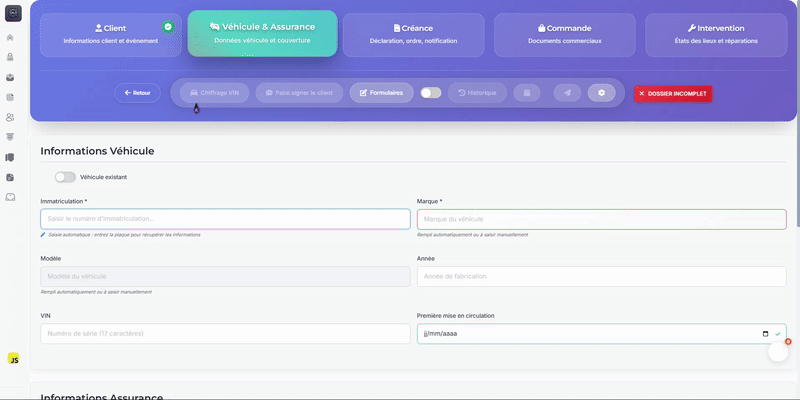800x400 pixels.
Task: Click the Retour button
Action: pyautogui.click(x=137, y=93)
